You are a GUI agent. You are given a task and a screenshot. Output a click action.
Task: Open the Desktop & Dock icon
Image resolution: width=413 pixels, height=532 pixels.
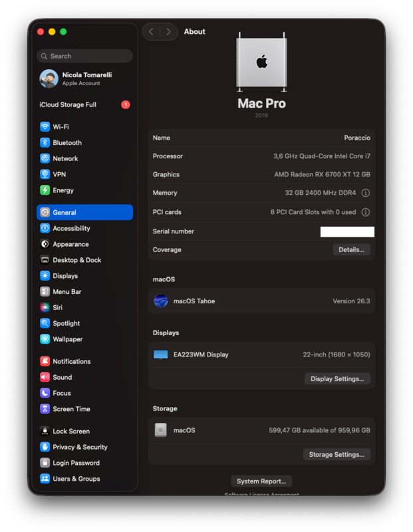pos(45,260)
